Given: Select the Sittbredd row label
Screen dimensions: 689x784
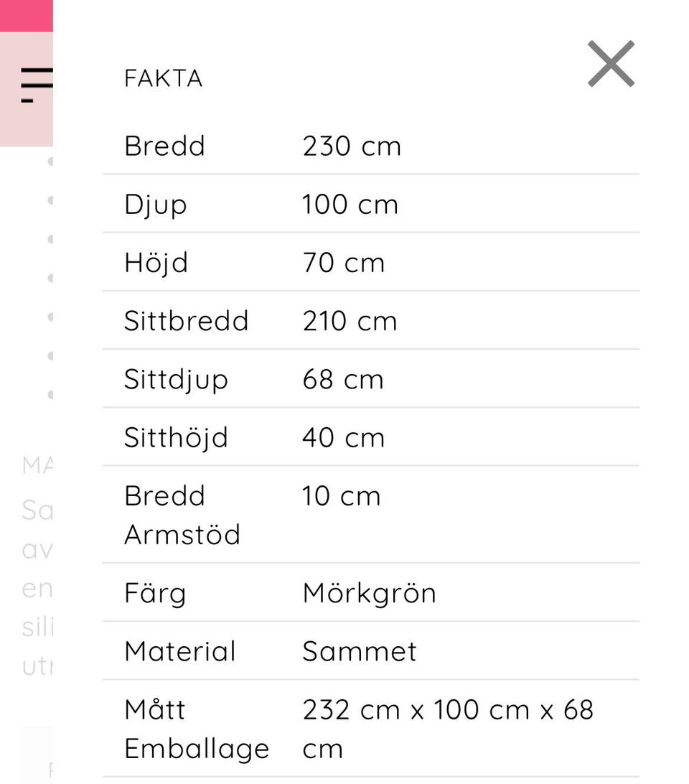Looking at the screenshot, I should [186, 320].
